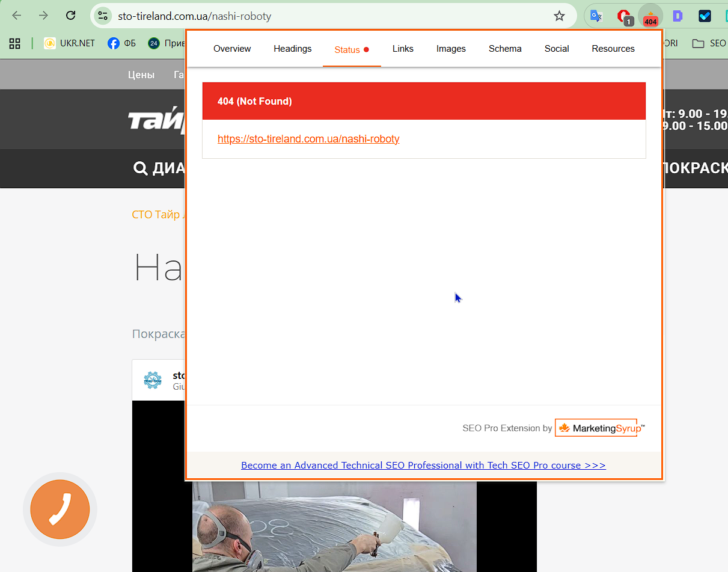Open the UKR.NET bookmark

click(69, 43)
